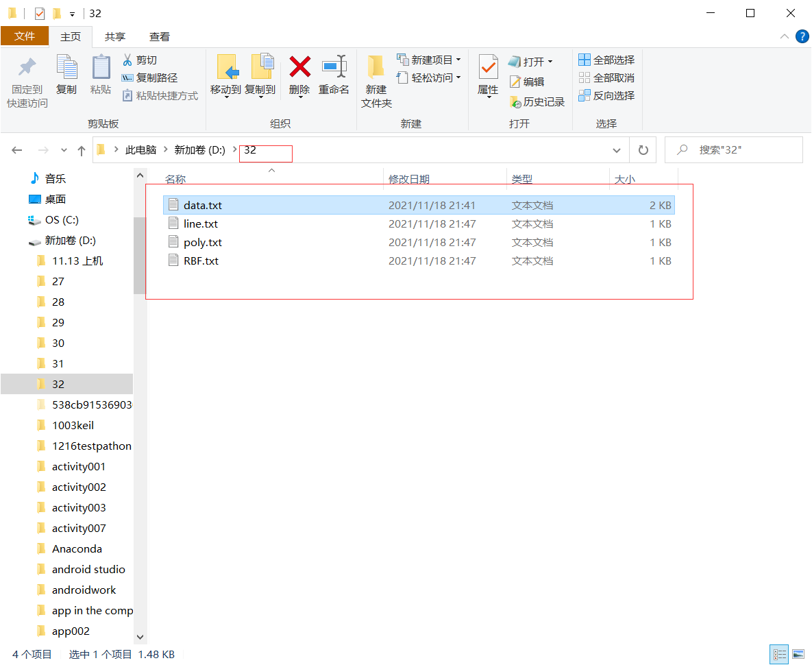The width and height of the screenshot is (812, 665).
Task: Expand the address bar history dropdown
Action: coord(616,150)
